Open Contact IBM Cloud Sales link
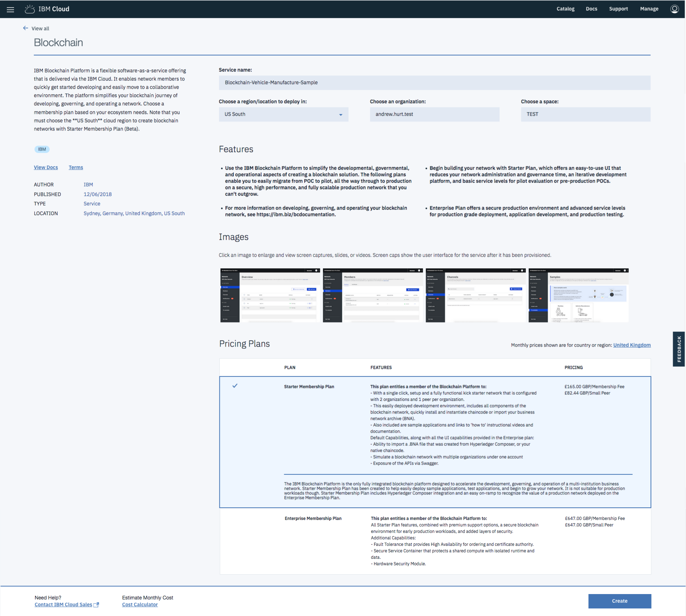Image resolution: width=686 pixels, height=616 pixels. [63, 605]
